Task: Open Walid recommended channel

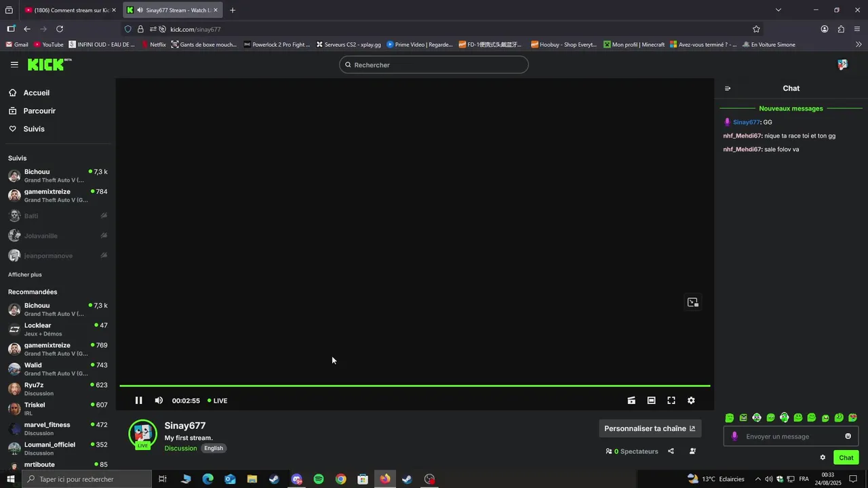Action: point(58,369)
